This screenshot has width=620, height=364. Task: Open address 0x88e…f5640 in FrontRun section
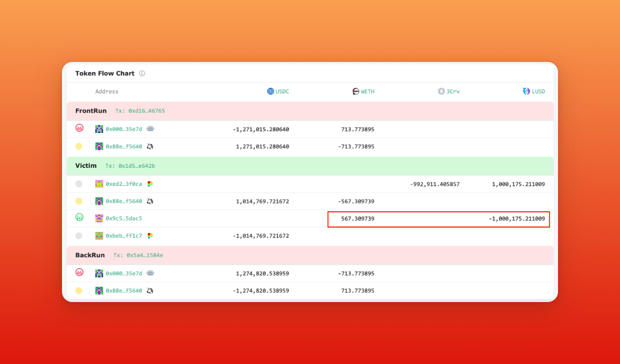124,147
